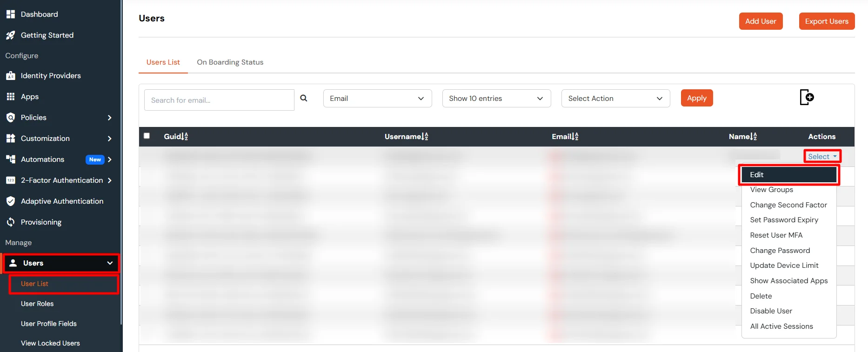Click the Identity Providers badge icon
Screen dimensions: 868x352
click(x=11, y=76)
